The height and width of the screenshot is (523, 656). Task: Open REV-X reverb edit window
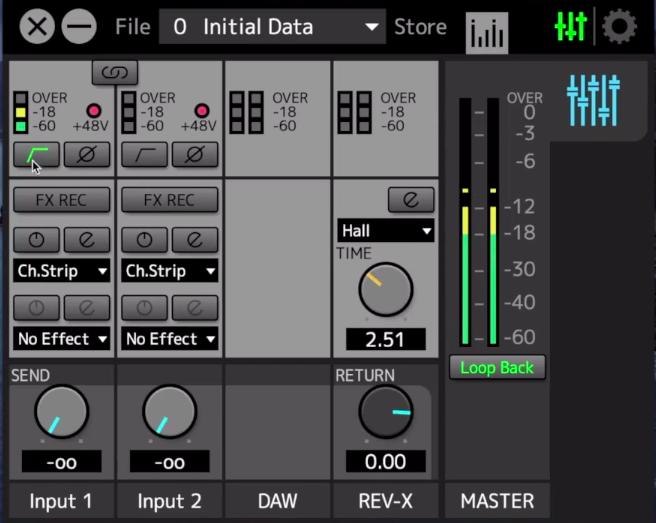411,200
